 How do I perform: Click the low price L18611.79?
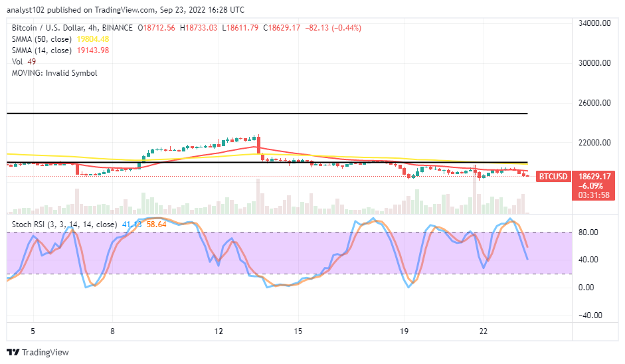pos(240,28)
